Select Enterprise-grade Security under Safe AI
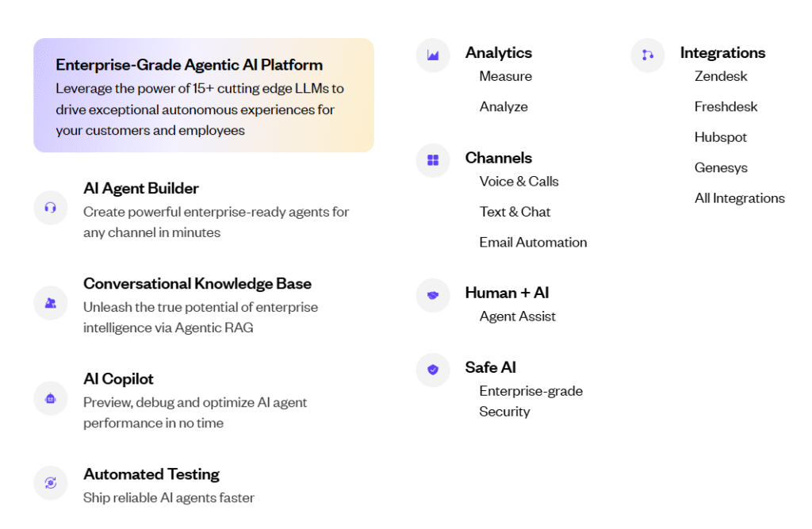The image size is (812, 529). (530, 401)
